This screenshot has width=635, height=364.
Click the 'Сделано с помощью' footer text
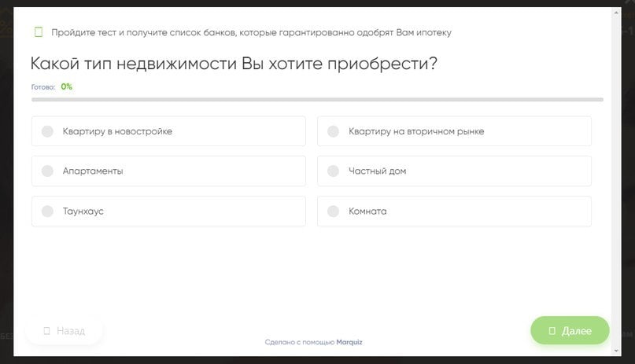[300, 343]
